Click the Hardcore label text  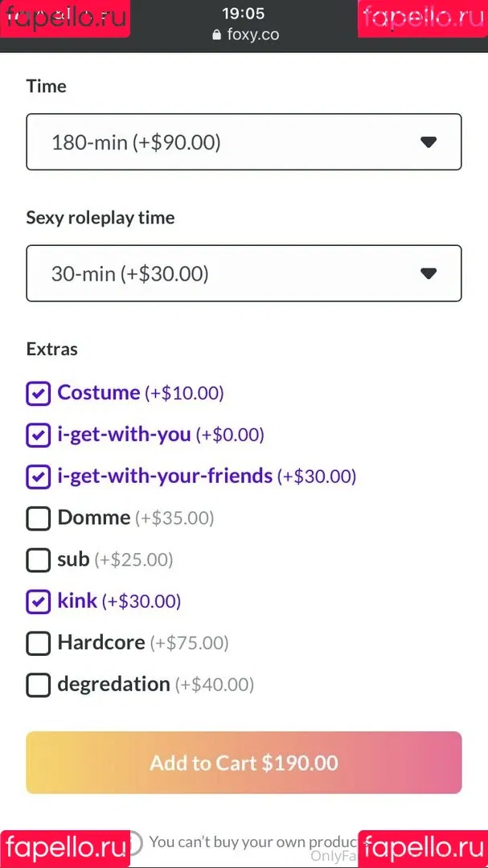point(101,642)
